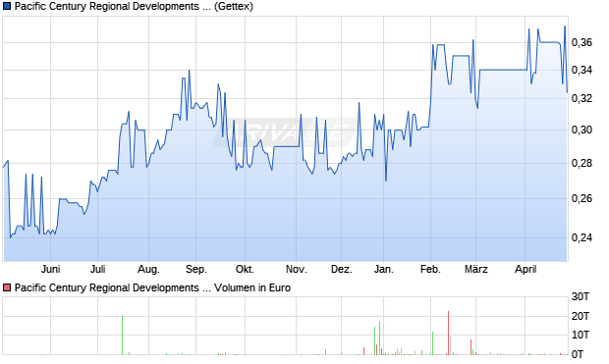Click the tallest red volume bar in February
Viewport: 609px width, 364px height.
point(448,333)
